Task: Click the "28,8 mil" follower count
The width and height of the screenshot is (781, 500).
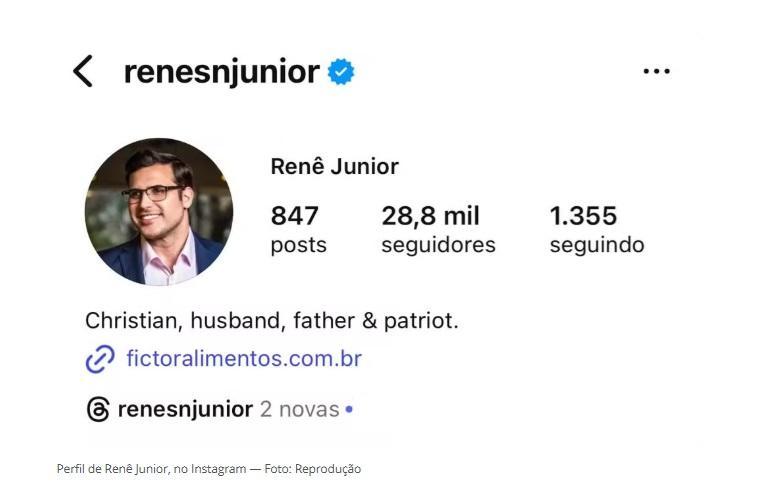Action: pos(430,216)
